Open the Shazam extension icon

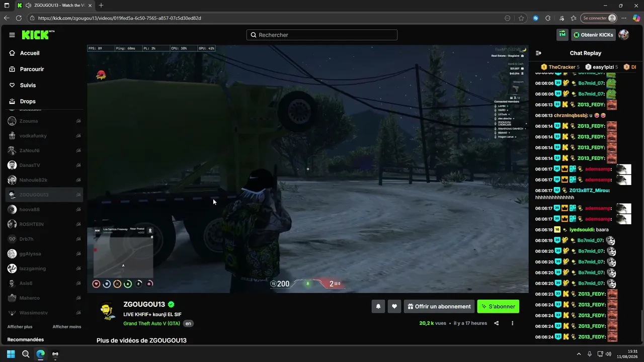tap(536, 18)
